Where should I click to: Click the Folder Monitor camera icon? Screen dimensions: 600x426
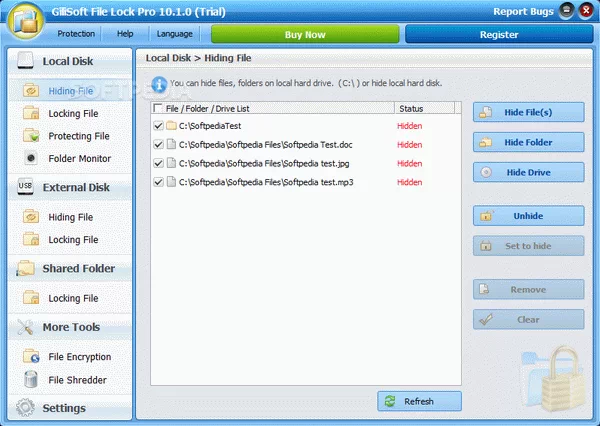30,158
